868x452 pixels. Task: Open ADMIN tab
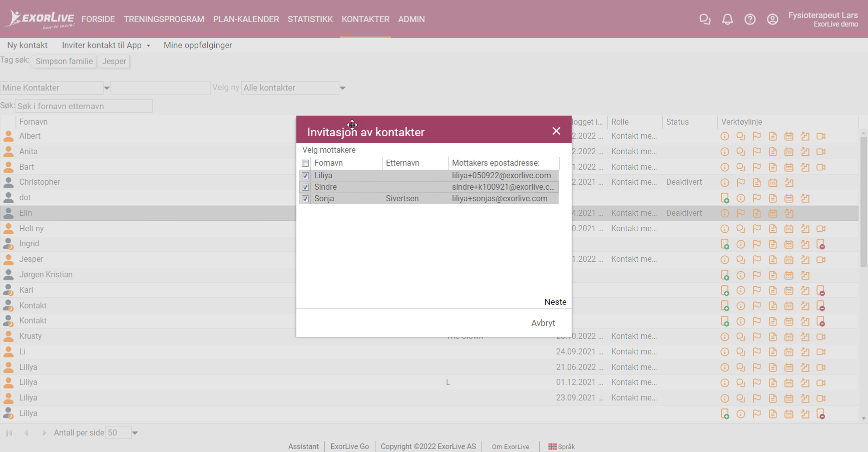point(411,19)
